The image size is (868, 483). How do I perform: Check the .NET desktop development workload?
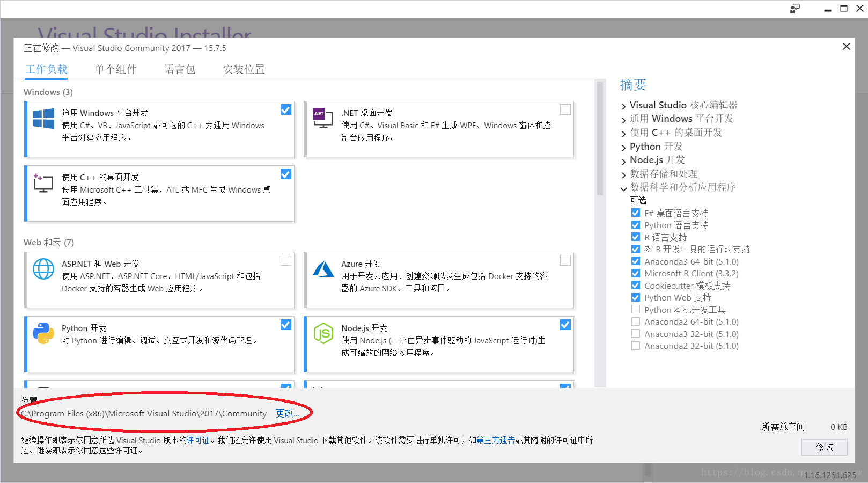[x=565, y=109]
